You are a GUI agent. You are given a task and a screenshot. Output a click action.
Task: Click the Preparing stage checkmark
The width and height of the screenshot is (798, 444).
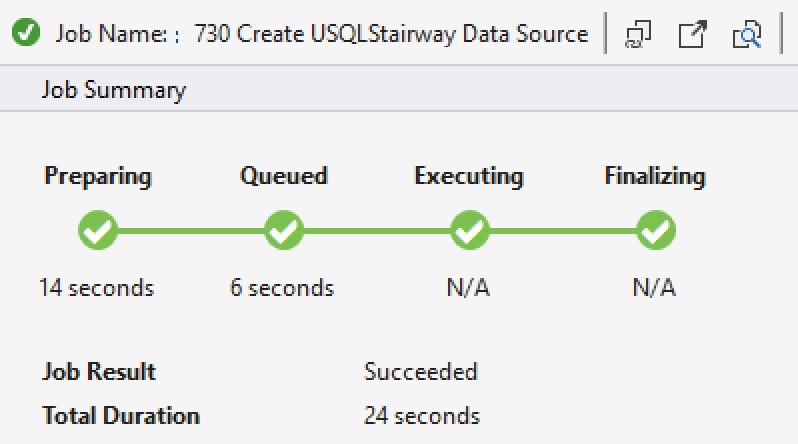98,232
